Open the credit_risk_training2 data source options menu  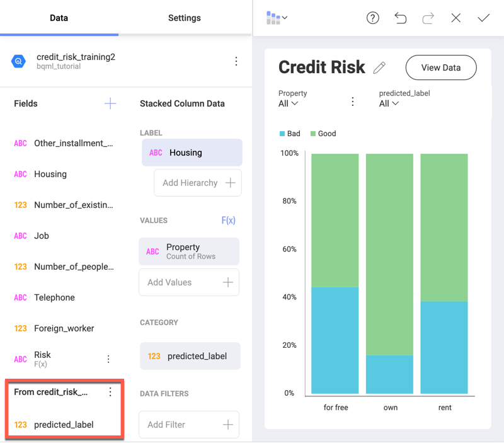(x=236, y=61)
